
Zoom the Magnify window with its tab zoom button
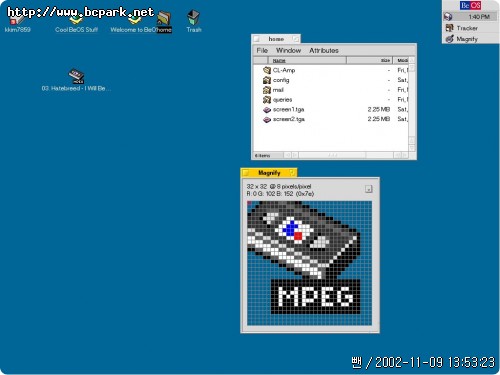point(292,172)
